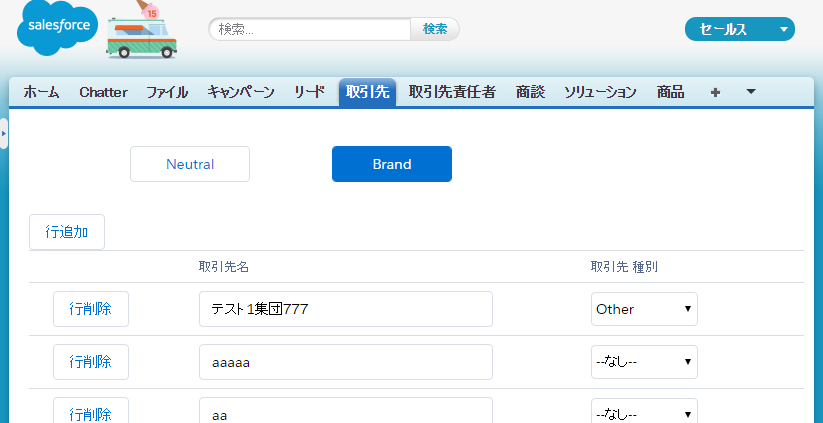
Task: Delete the テスト1集団777 row
Action: pyautogui.click(x=91, y=309)
